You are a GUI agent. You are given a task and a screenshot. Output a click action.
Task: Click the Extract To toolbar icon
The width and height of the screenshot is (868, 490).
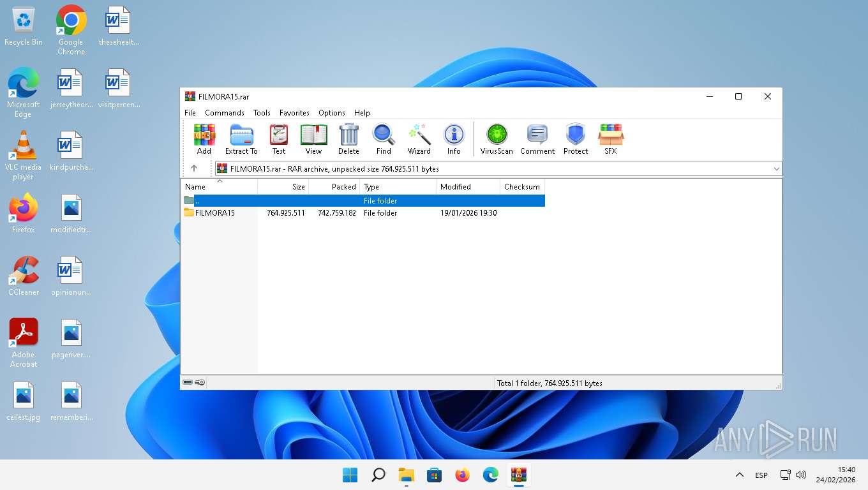[x=241, y=139]
